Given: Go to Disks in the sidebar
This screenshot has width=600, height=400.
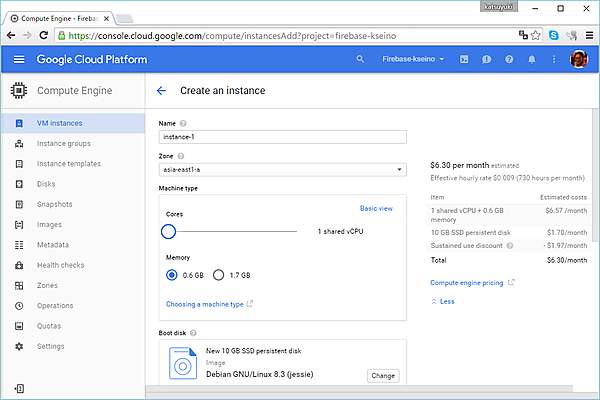Looking at the screenshot, I should click(x=46, y=184).
